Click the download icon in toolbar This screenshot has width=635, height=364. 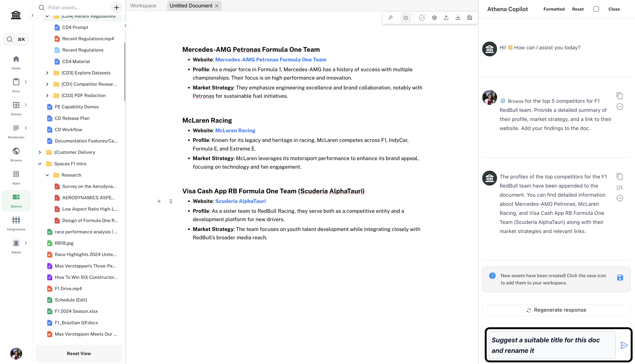click(x=458, y=17)
